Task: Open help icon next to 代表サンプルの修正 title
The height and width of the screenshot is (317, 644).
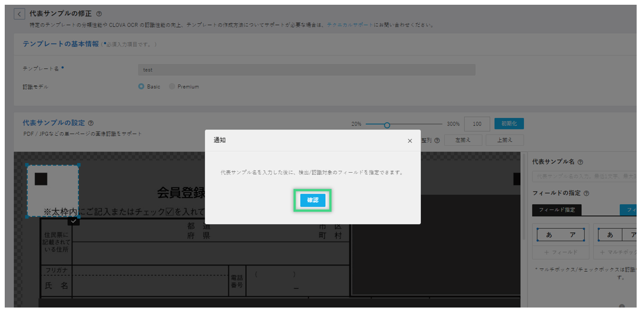Action: (x=99, y=14)
